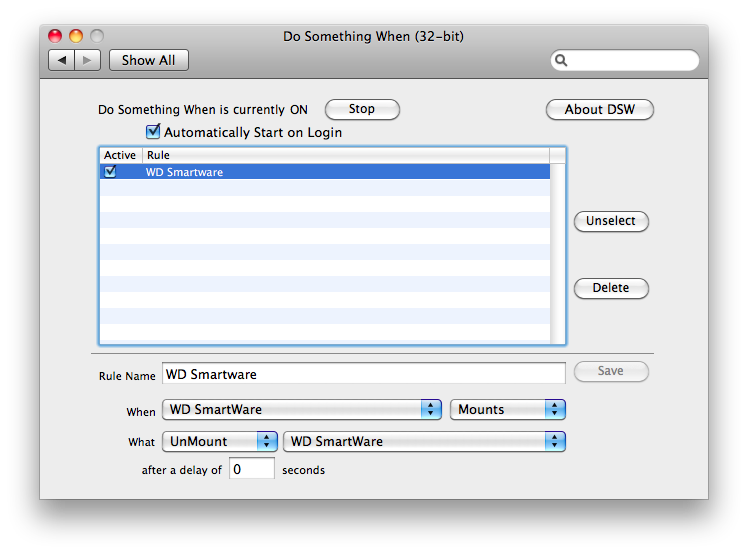The image size is (748, 554).
Task: Click the rules list scrollbar
Action: [x=558, y=253]
